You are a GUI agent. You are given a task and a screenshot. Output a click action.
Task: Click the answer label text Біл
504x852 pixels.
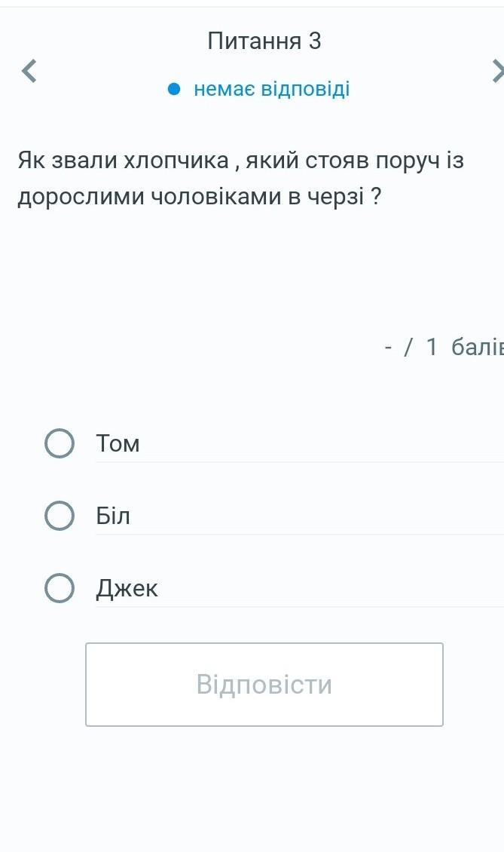[x=113, y=516]
